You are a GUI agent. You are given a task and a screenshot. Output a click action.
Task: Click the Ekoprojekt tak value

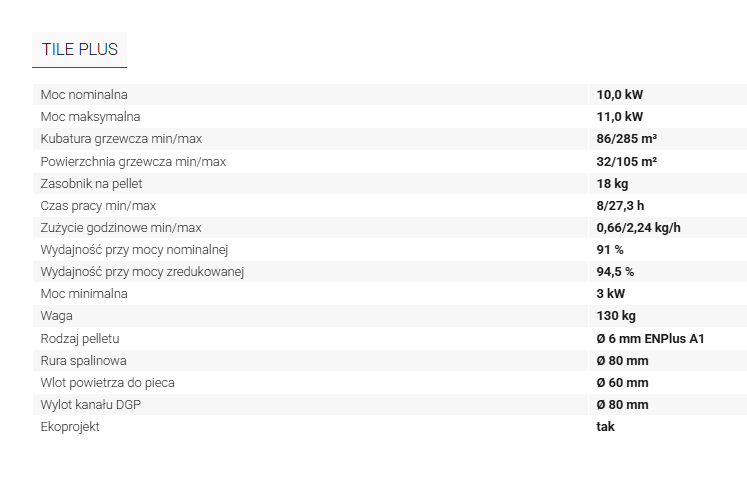pyautogui.click(x=606, y=426)
